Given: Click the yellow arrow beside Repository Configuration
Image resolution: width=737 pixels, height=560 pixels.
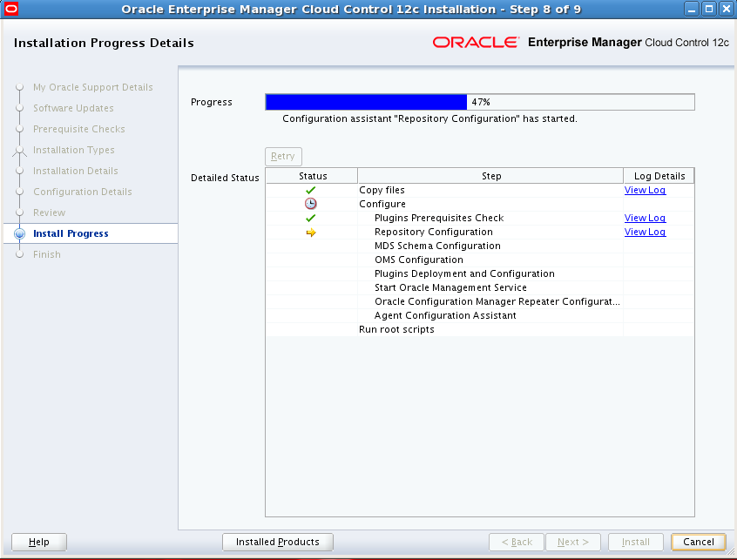Looking at the screenshot, I should coord(311,232).
